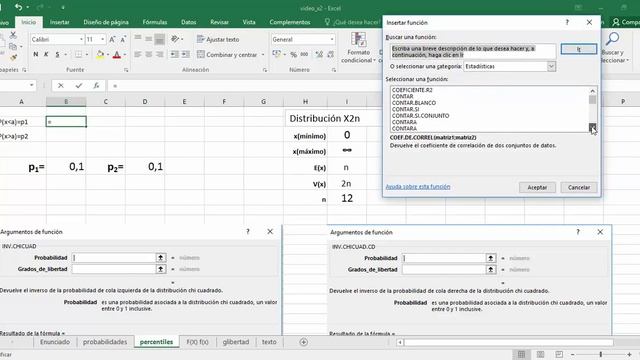Switch to Page Layout view in status bar

(x=540, y=354)
